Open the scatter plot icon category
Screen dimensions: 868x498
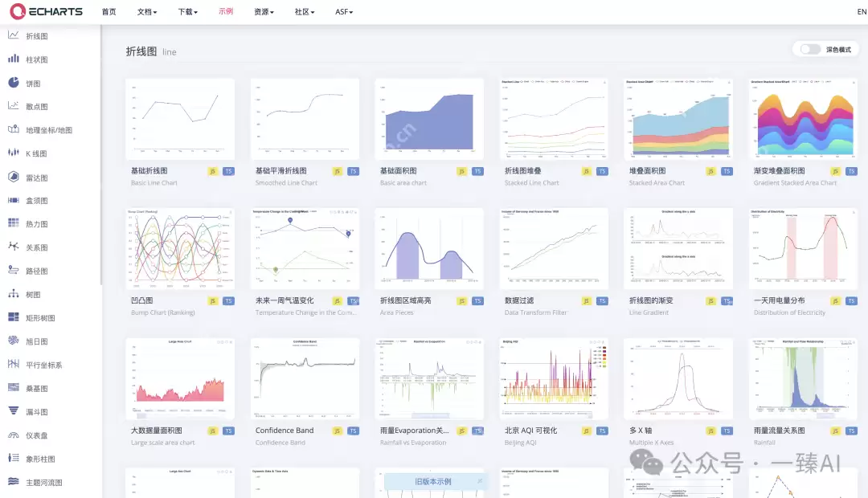click(14, 106)
